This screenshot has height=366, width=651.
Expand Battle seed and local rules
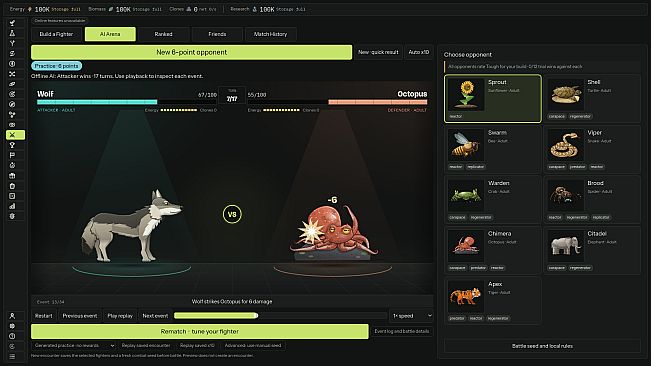pos(542,346)
